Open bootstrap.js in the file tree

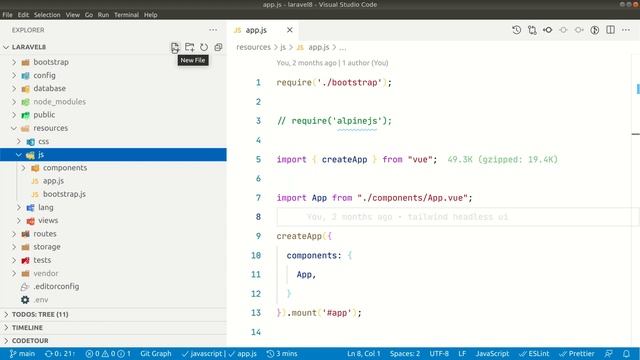click(x=113, y=194)
